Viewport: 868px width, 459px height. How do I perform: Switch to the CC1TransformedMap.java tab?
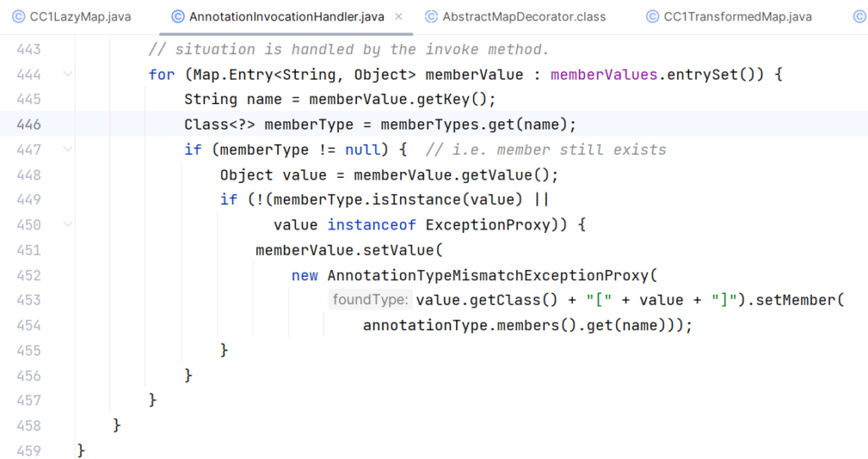click(x=737, y=16)
